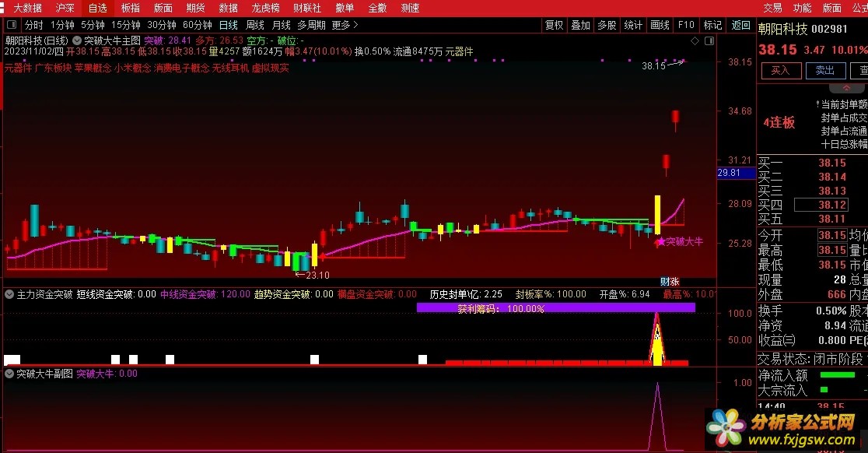Open the F10 company info
The height and width of the screenshot is (453, 868).
click(x=686, y=25)
